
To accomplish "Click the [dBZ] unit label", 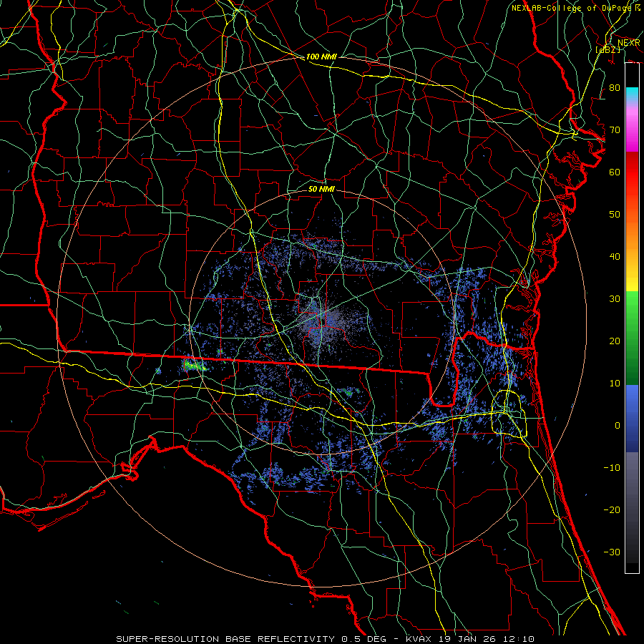I will coord(608,49).
